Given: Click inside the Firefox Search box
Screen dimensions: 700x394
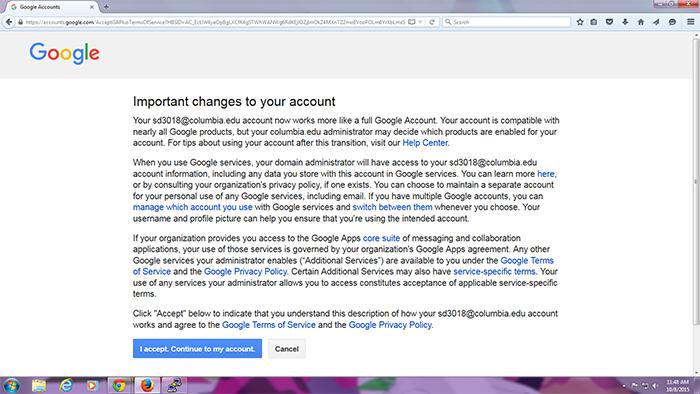Looking at the screenshot, I should pos(507,22).
